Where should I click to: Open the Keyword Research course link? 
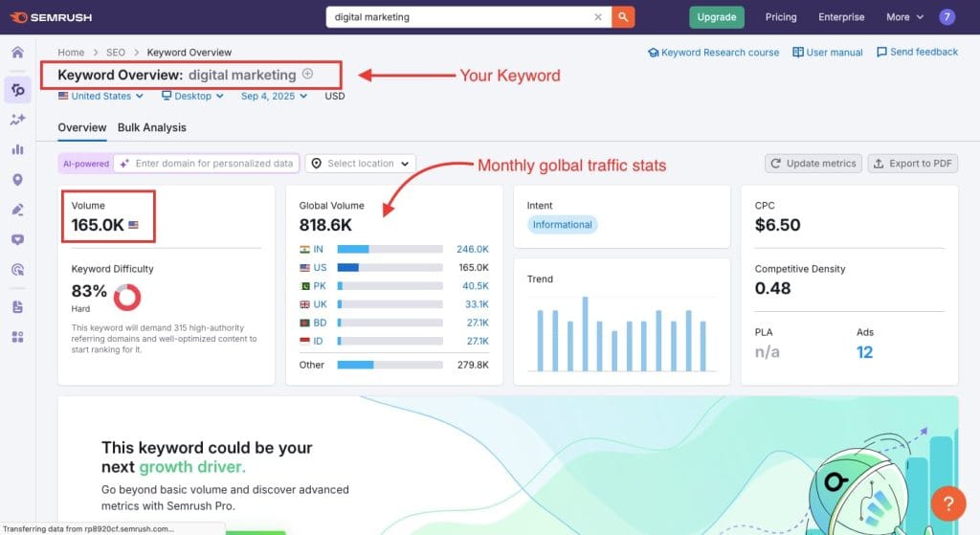713,53
